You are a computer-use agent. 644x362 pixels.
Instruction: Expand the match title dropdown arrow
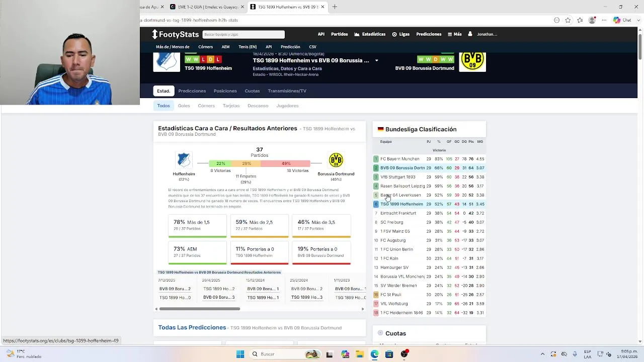tap(376, 61)
